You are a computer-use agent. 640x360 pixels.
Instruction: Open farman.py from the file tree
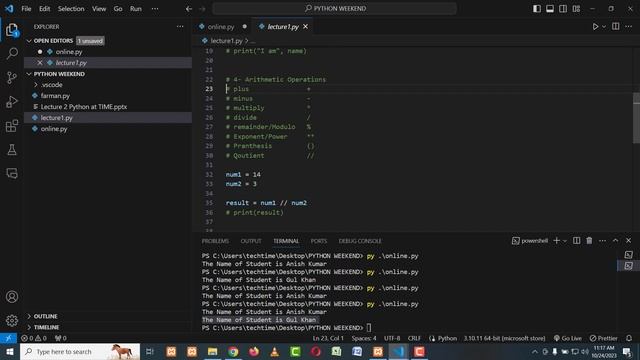coord(55,96)
